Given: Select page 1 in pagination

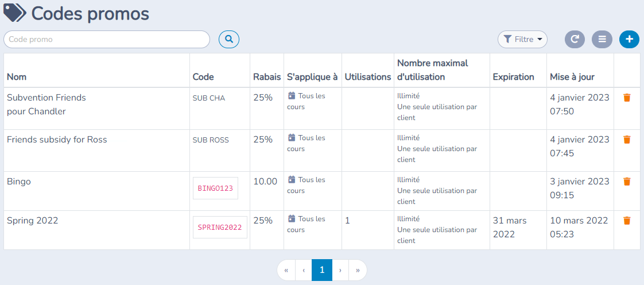Looking at the screenshot, I should (x=322, y=270).
